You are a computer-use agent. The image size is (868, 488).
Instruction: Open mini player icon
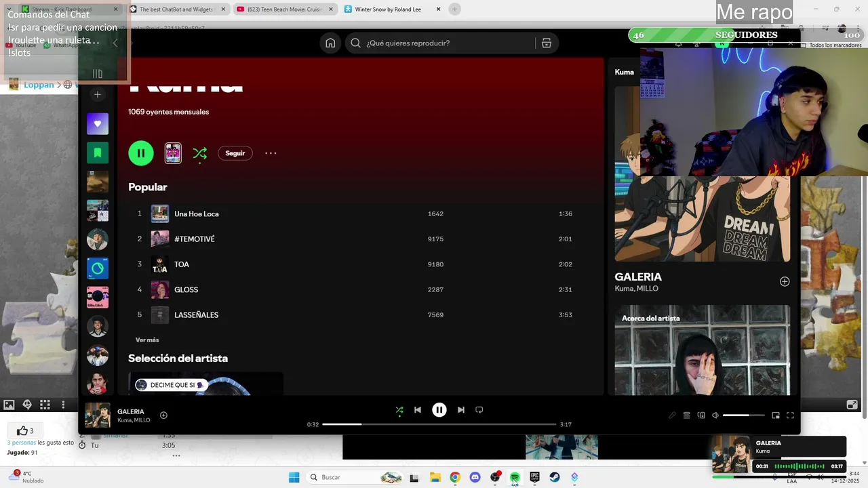pyautogui.click(x=776, y=415)
